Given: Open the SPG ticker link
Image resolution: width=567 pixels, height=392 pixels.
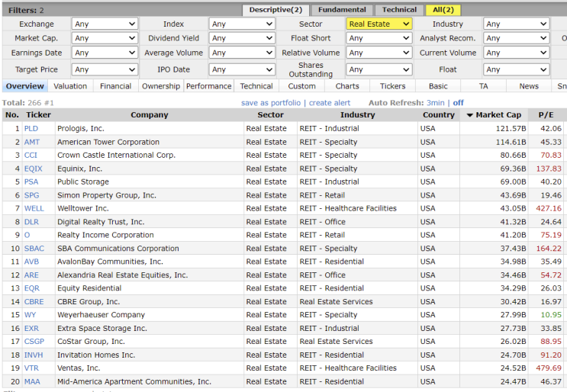Looking at the screenshot, I should pos(31,195).
